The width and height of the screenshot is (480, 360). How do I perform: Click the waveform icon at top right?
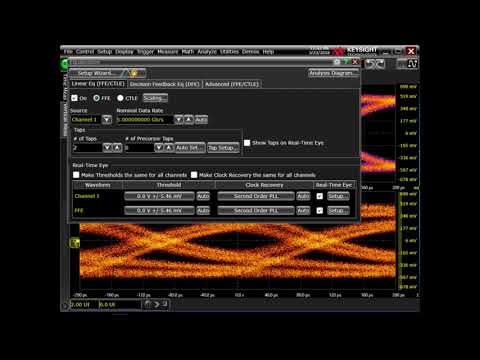tap(412, 64)
